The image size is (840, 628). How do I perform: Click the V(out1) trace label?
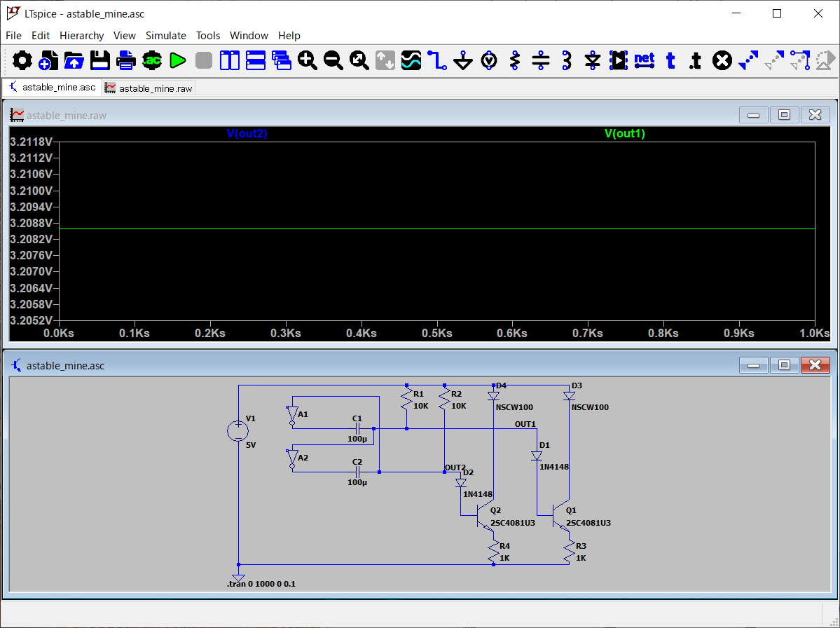coord(624,133)
